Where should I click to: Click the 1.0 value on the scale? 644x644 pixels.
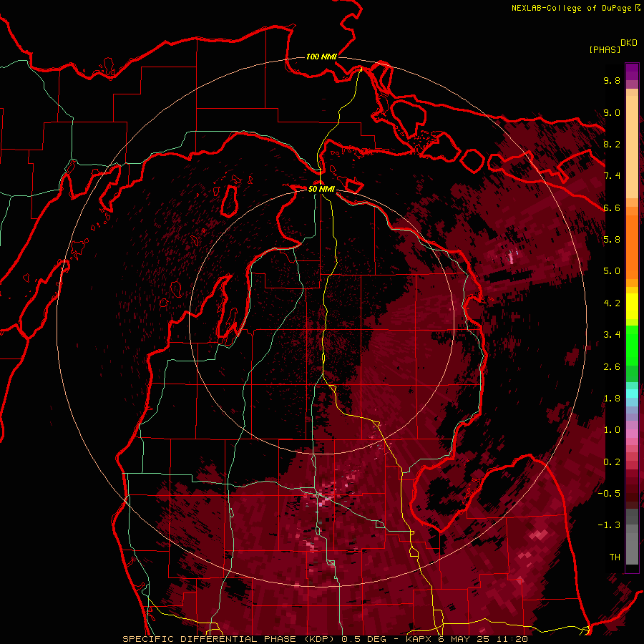point(612,430)
